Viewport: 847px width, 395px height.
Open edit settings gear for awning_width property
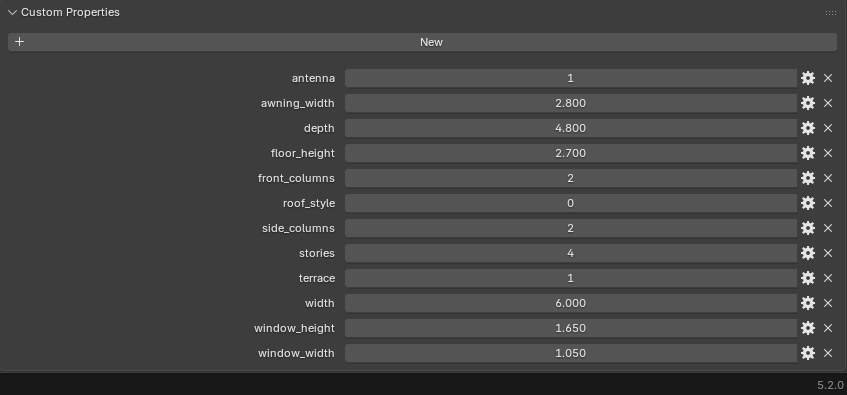coord(808,103)
